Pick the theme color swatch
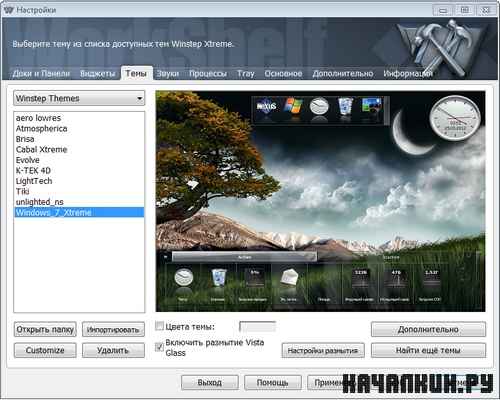Screen dimensions: 500x400 [x=258, y=327]
